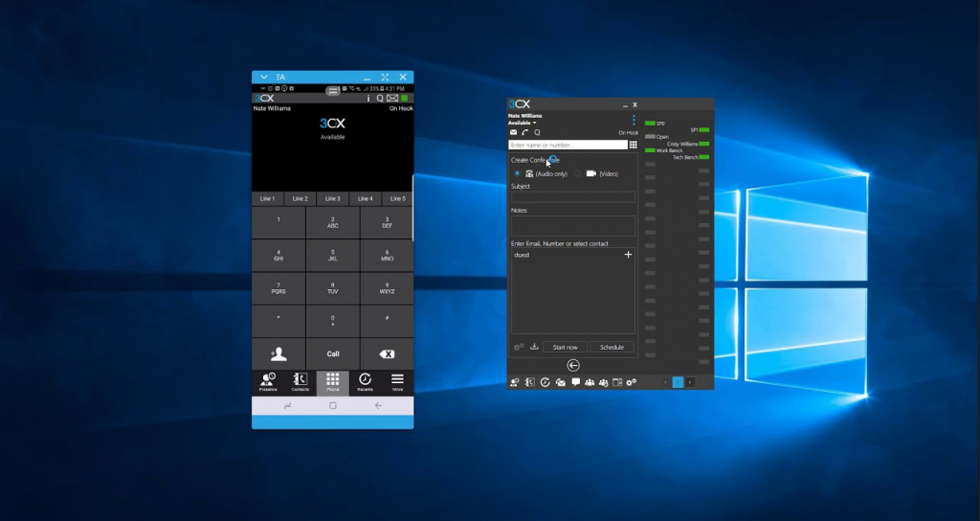Open voicemail envelope icon in desktop 3CX client
Viewport: 980px width, 521px height.
(x=513, y=132)
